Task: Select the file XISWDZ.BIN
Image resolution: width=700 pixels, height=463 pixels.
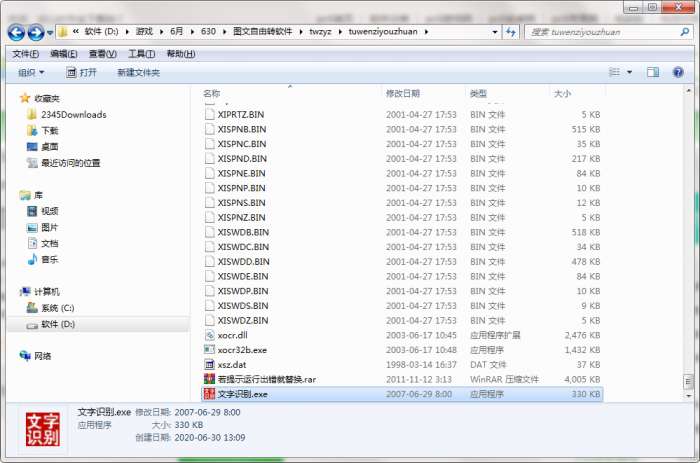Action: pyautogui.click(x=243, y=321)
